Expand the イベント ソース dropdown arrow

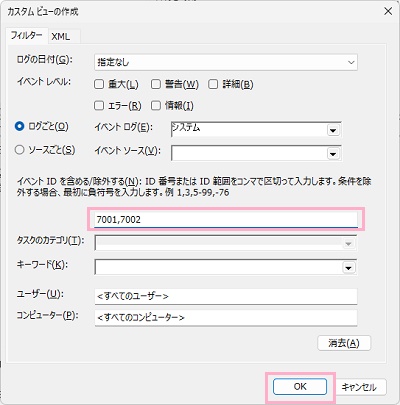333,154
